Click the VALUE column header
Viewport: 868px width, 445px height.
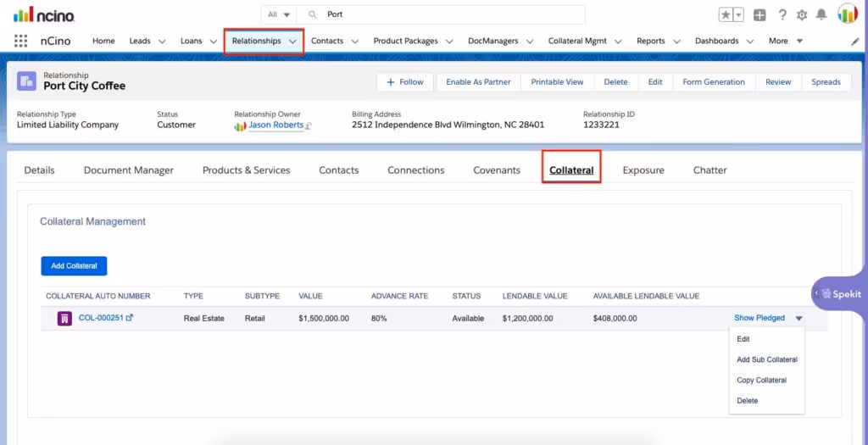click(310, 296)
